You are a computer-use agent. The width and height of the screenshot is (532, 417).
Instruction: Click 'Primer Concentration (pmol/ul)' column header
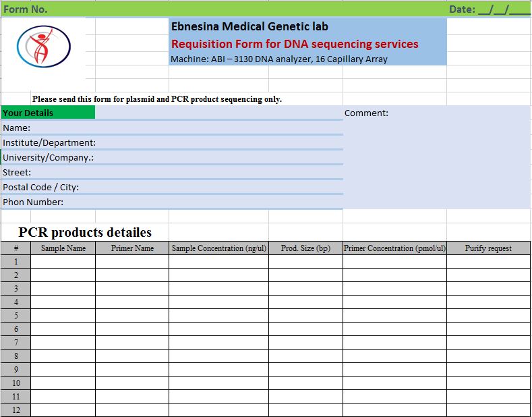tap(394, 248)
